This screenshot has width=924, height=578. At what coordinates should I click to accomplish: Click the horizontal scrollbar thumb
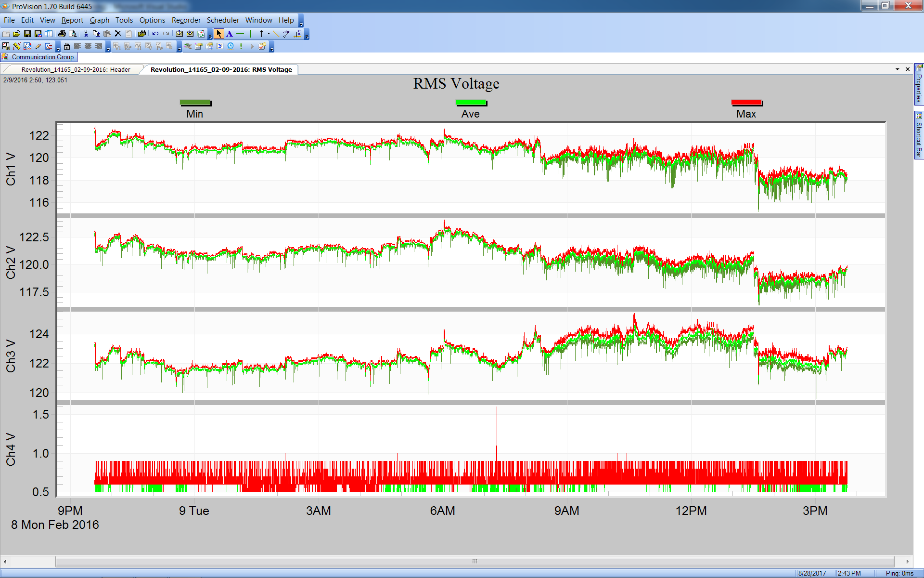475,561
